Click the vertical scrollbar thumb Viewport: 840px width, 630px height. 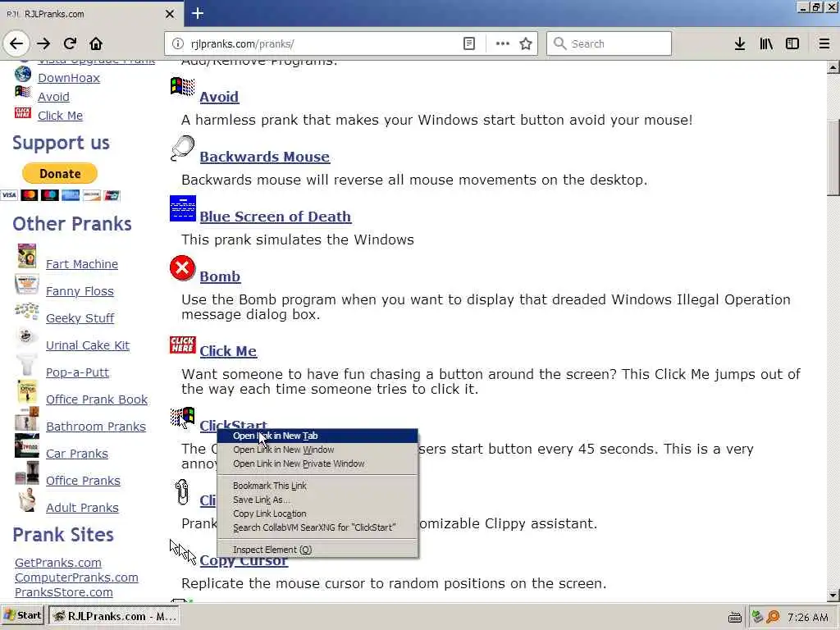[833, 157]
